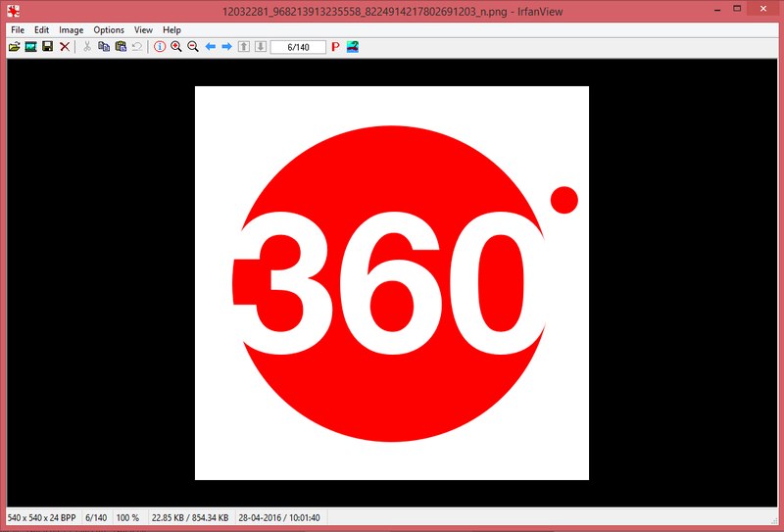784x532 pixels.
Task: Open the Image menu
Action: 71,30
